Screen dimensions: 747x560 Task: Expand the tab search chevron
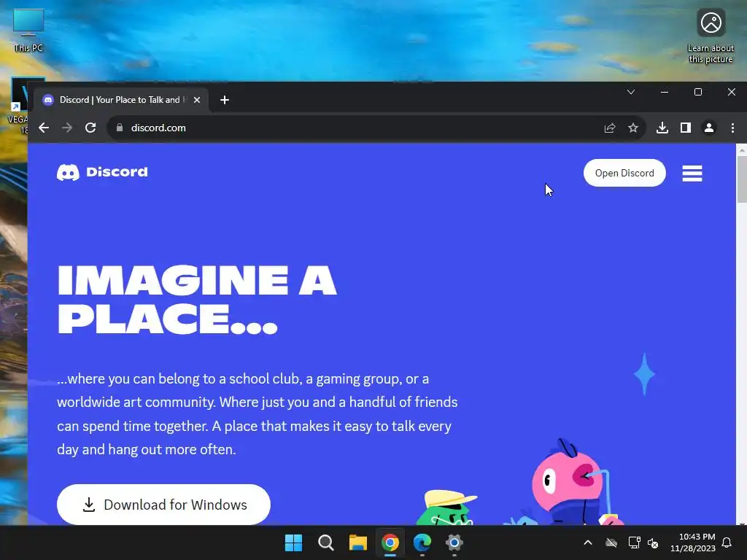pyautogui.click(x=631, y=92)
